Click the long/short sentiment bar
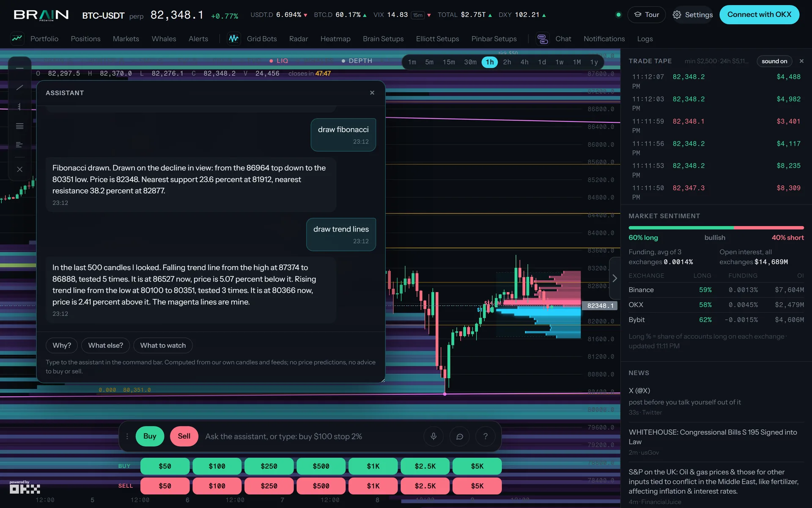The width and height of the screenshot is (812, 508). point(716,228)
